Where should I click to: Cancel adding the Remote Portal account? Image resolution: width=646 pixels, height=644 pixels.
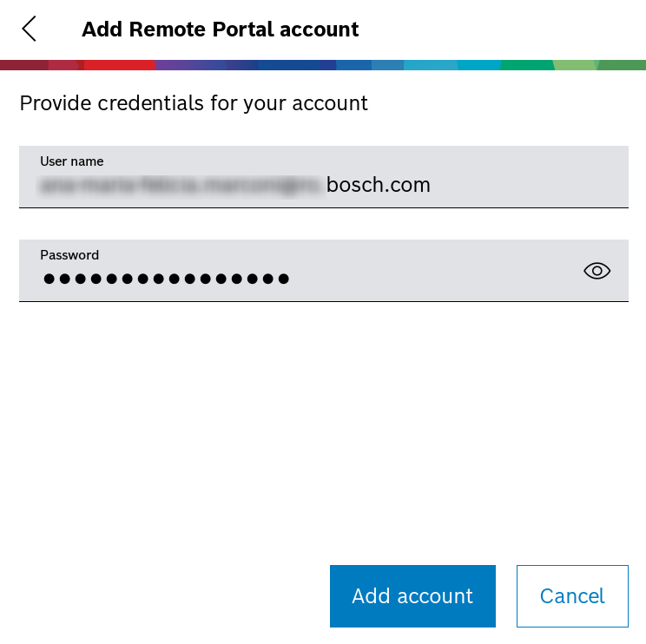pos(572,596)
